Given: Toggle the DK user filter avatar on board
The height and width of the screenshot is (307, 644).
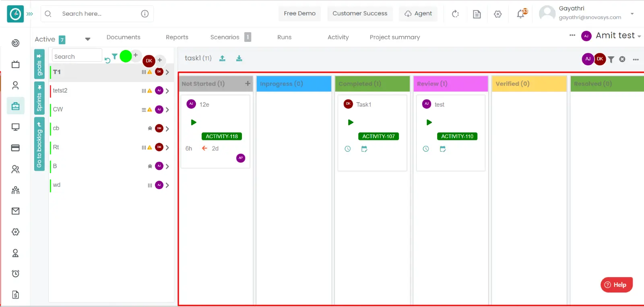Looking at the screenshot, I should [x=600, y=59].
